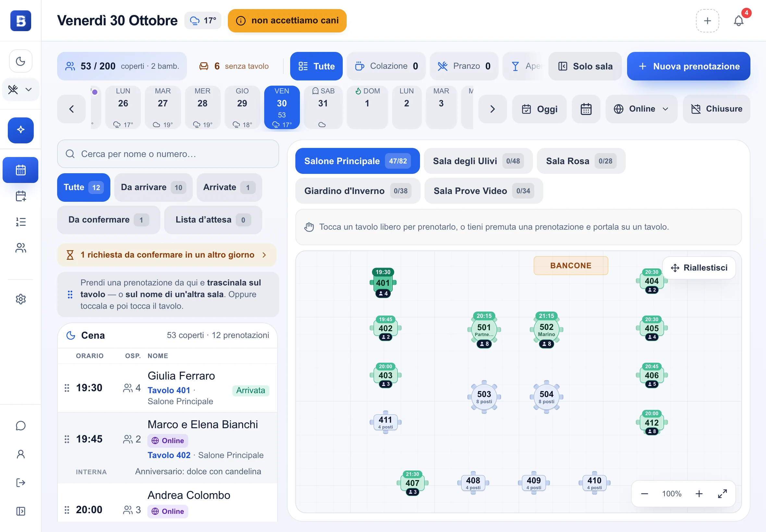Viewport: 766px width, 532px height.
Task: Collapse the sidebar panel icon
Action: [x=21, y=511]
